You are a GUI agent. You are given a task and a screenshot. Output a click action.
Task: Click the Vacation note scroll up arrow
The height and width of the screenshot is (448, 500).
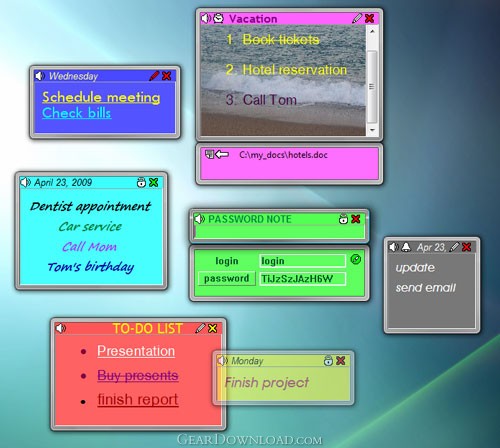(x=372, y=31)
